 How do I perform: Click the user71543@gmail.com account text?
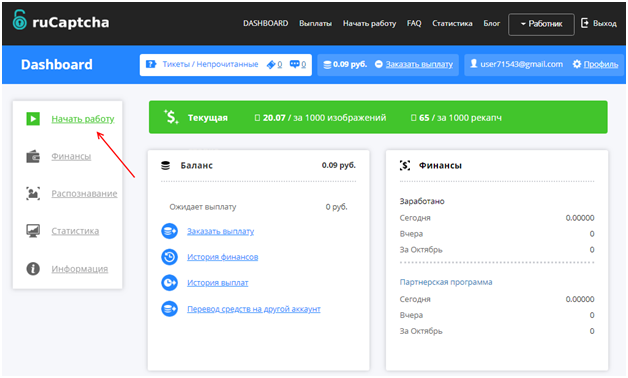[521, 64]
